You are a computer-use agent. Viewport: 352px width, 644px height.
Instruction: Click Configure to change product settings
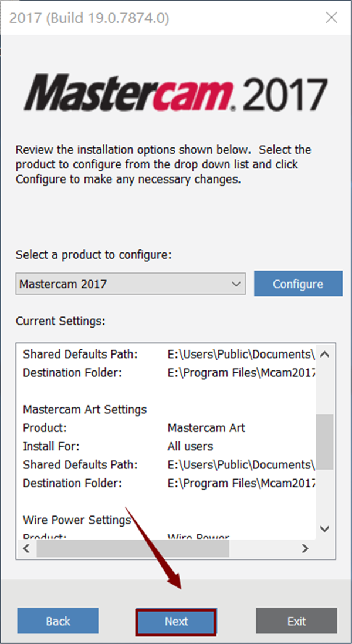(x=297, y=284)
